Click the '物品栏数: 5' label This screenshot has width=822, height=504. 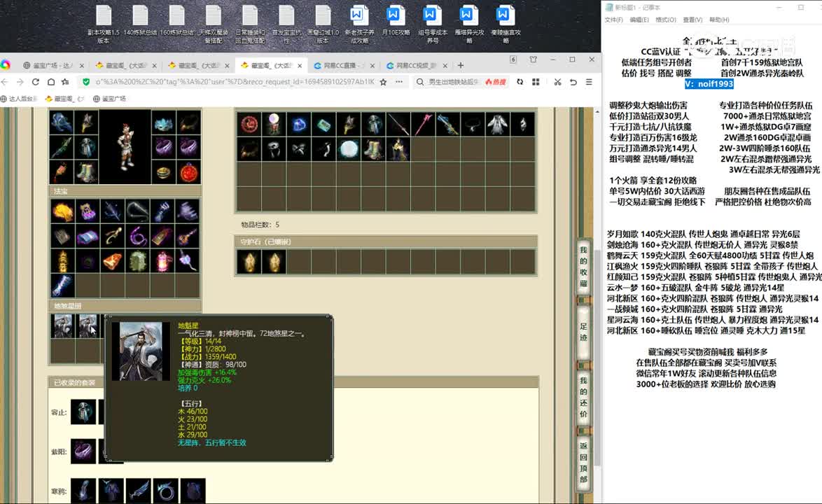260,225
